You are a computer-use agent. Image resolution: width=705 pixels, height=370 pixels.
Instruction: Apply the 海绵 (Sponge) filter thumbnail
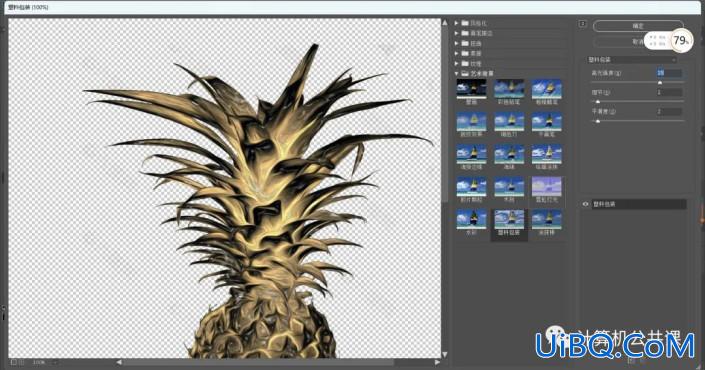tap(509, 154)
